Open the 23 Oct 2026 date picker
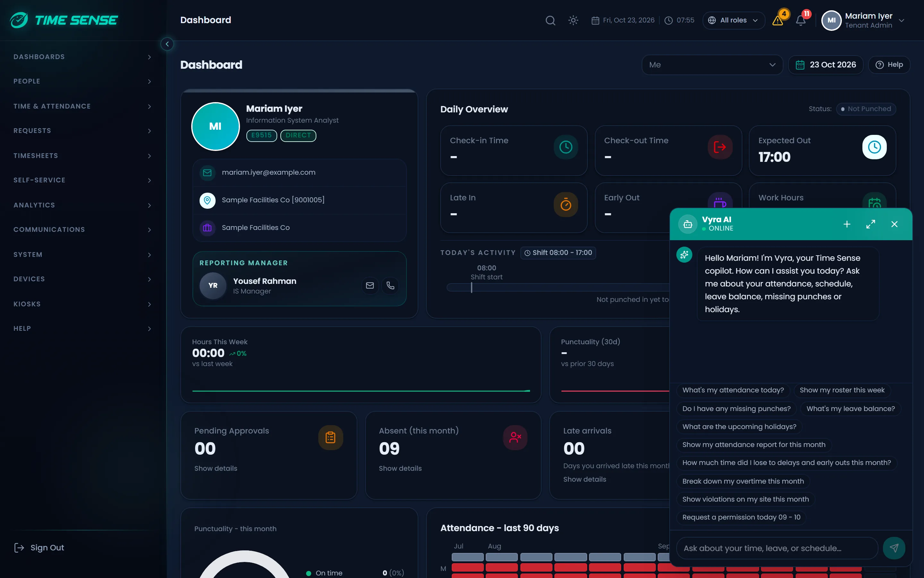The width and height of the screenshot is (924, 578). click(x=826, y=65)
